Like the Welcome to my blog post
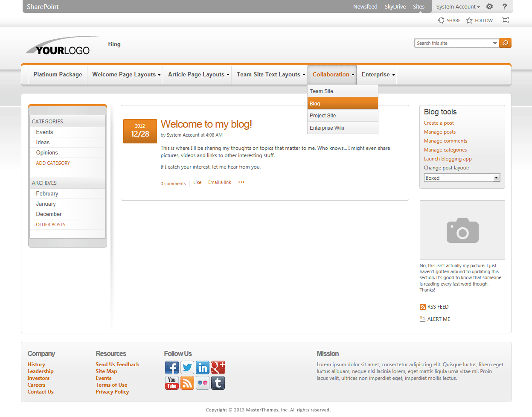This screenshot has height=417, width=532. [197, 182]
